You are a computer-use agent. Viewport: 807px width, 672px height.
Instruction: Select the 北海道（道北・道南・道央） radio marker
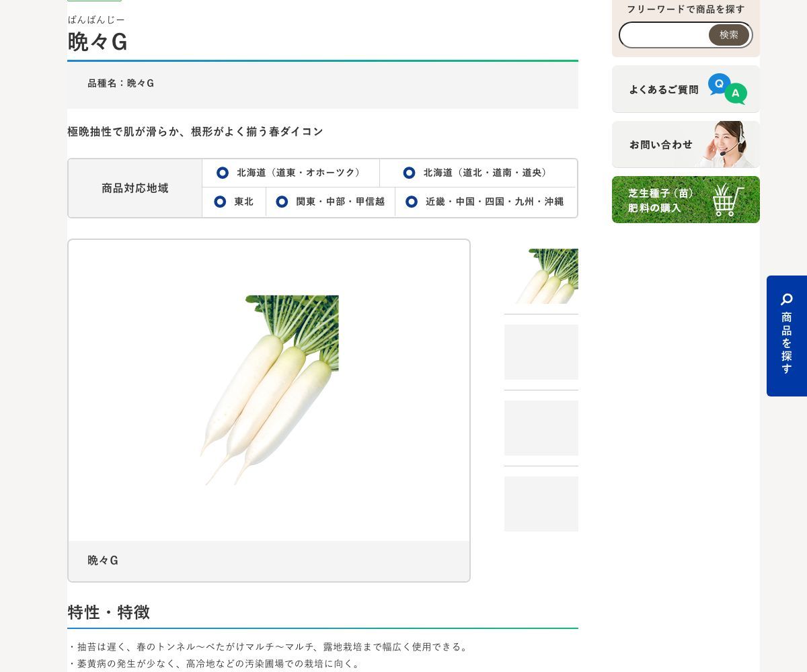point(409,173)
